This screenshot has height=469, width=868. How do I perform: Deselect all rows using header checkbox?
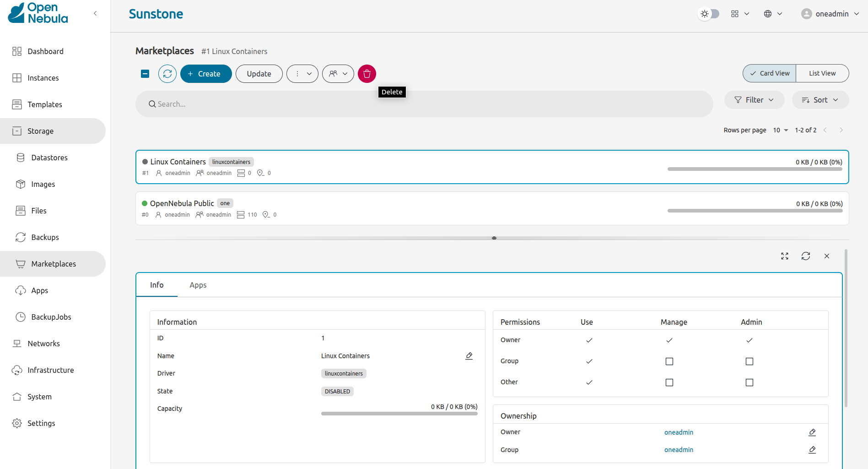coord(145,74)
